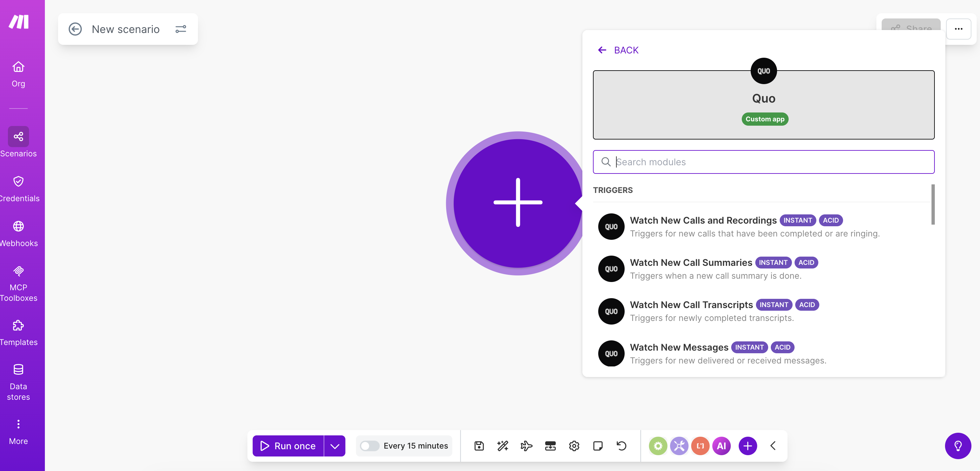
Task: Open scenario settings gear icon
Action: [x=574, y=446]
